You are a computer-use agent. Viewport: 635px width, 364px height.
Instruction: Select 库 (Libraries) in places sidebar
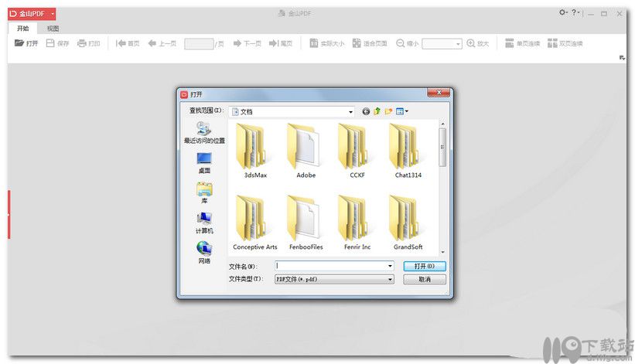pos(204,193)
